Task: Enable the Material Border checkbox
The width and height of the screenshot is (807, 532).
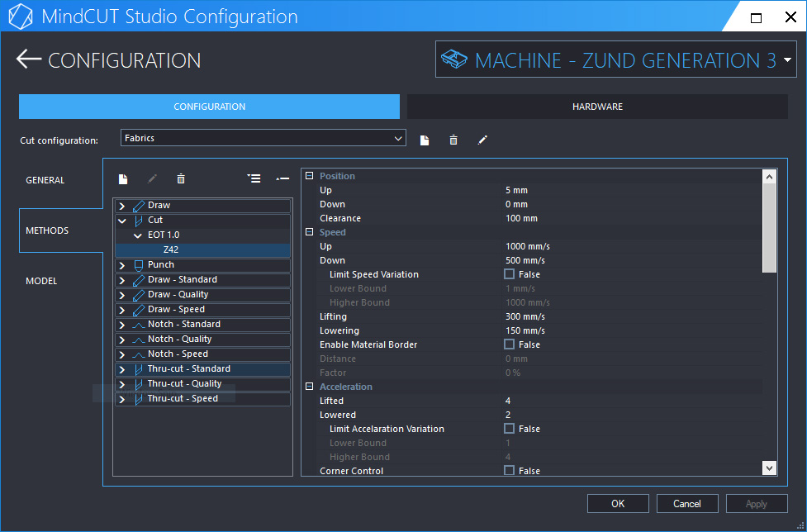Action: coord(509,344)
